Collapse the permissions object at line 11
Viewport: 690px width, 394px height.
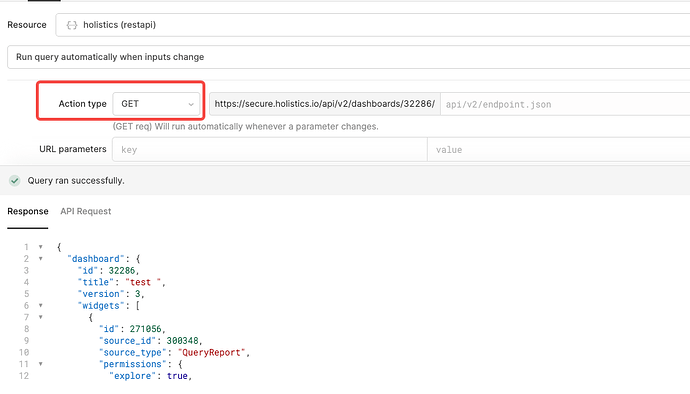coord(40,364)
